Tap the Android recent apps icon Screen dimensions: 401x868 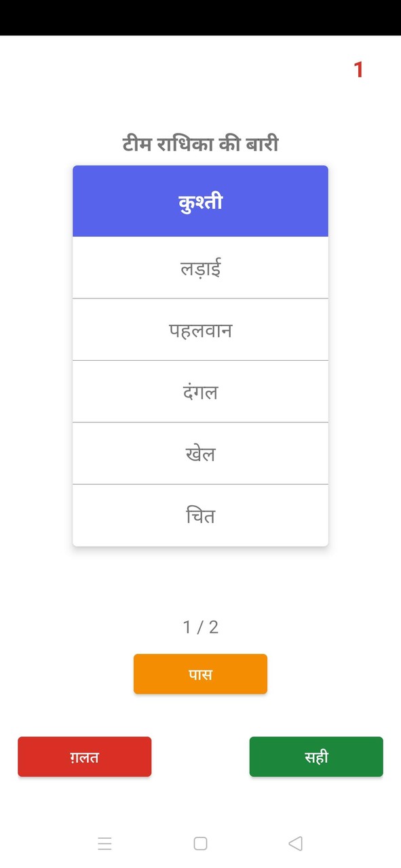point(105,843)
